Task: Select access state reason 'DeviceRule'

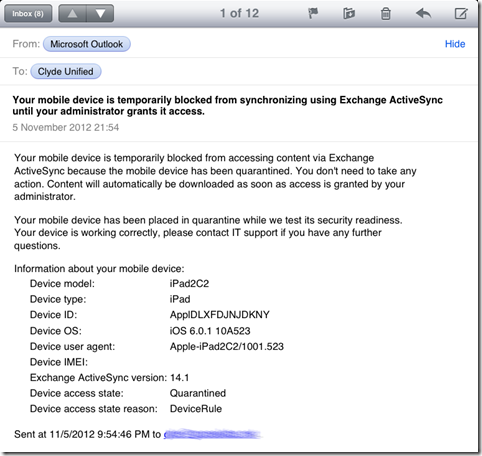Action: click(x=196, y=409)
